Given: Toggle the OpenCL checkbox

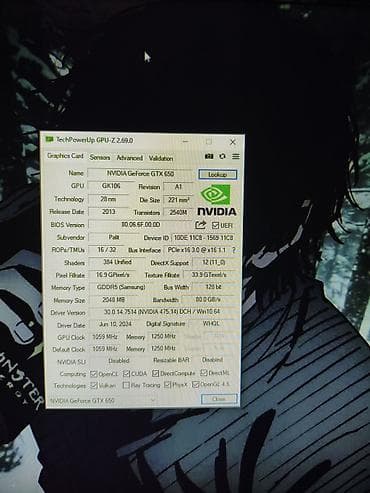Looking at the screenshot, I should click(94, 374).
